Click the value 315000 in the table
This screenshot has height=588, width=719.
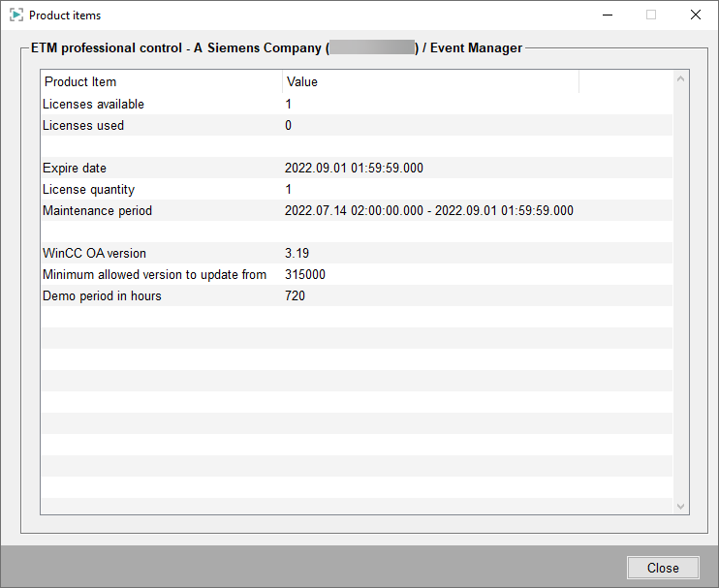(x=305, y=275)
